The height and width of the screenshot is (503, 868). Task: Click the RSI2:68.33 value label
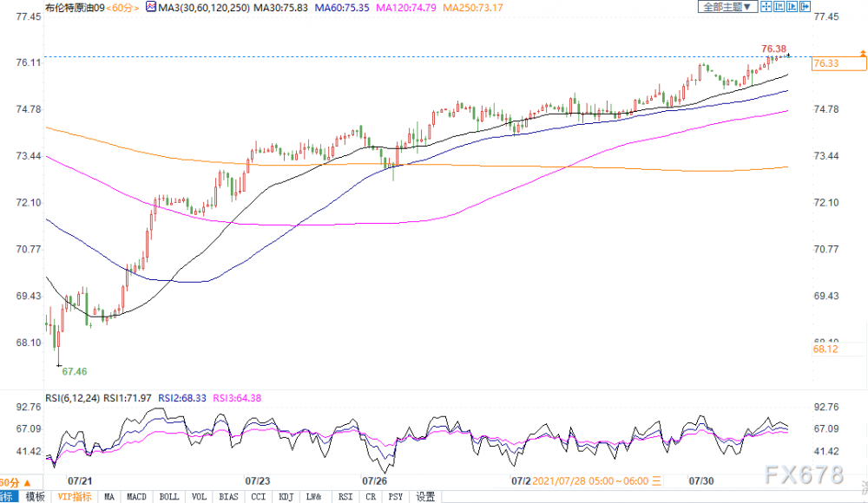coord(182,398)
